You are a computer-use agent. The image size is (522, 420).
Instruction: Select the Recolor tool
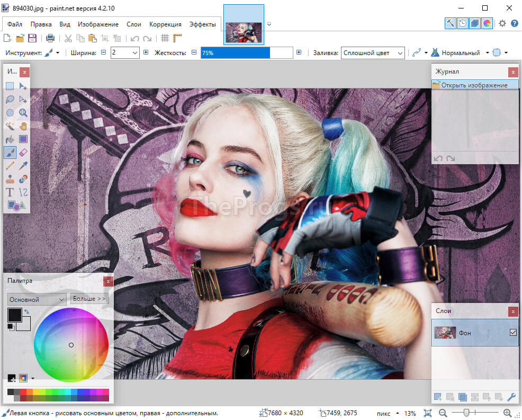point(23,179)
